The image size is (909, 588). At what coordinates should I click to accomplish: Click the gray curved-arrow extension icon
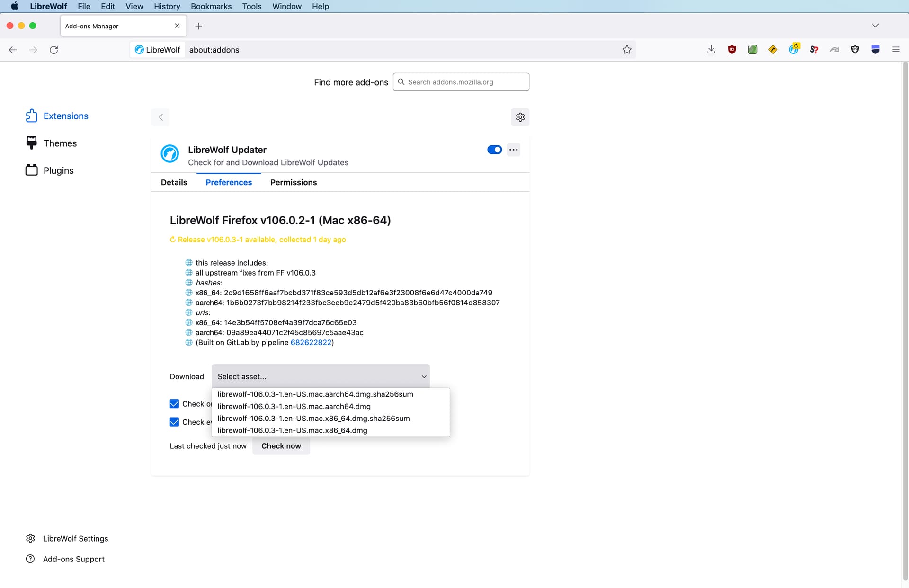(x=834, y=50)
